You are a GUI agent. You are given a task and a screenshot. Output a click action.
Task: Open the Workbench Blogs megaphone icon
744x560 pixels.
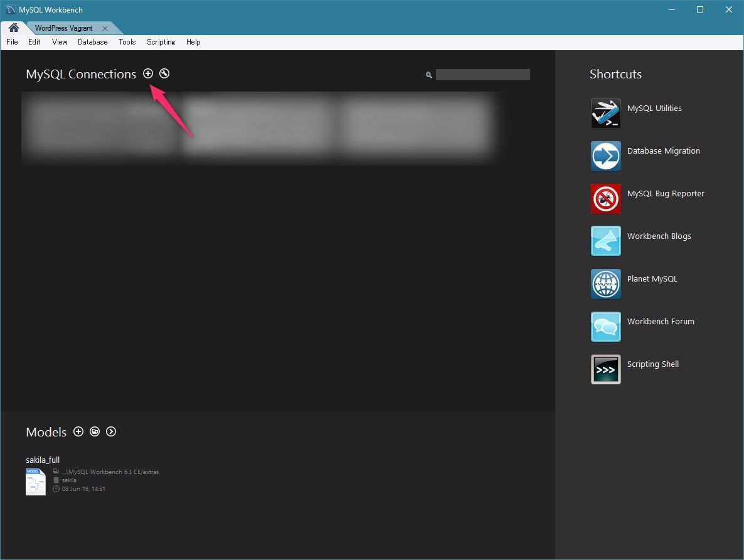[x=605, y=241]
